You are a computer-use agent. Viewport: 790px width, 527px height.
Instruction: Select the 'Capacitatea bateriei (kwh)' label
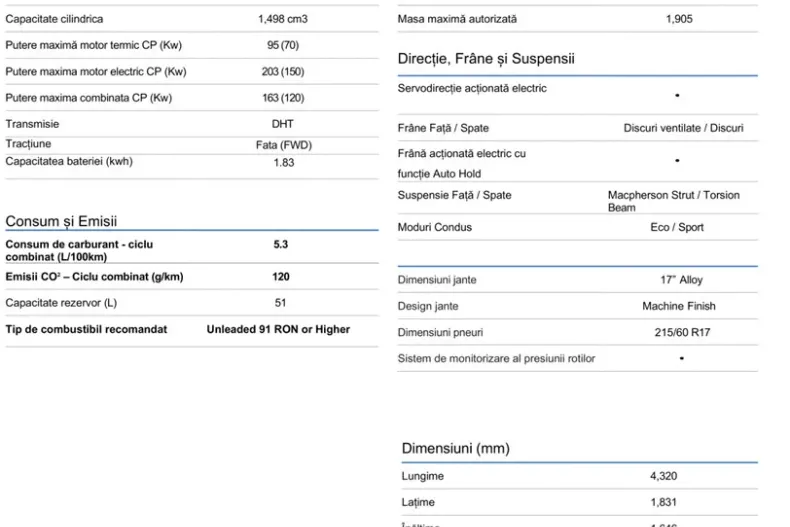(x=69, y=161)
